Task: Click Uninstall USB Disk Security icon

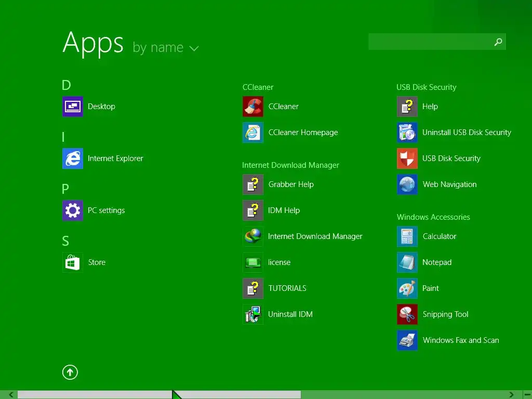Action: (x=407, y=132)
